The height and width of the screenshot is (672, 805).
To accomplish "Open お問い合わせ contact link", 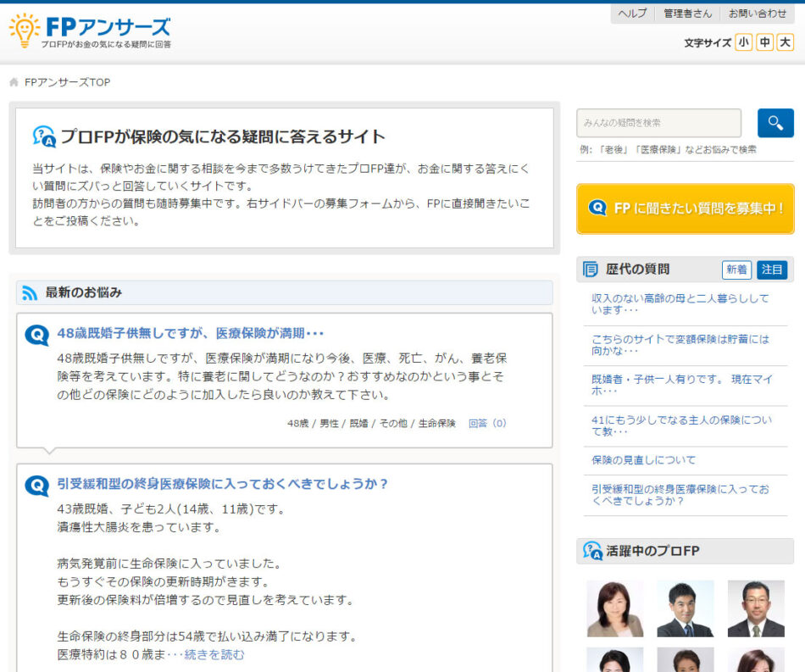I will pyautogui.click(x=757, y=14).
